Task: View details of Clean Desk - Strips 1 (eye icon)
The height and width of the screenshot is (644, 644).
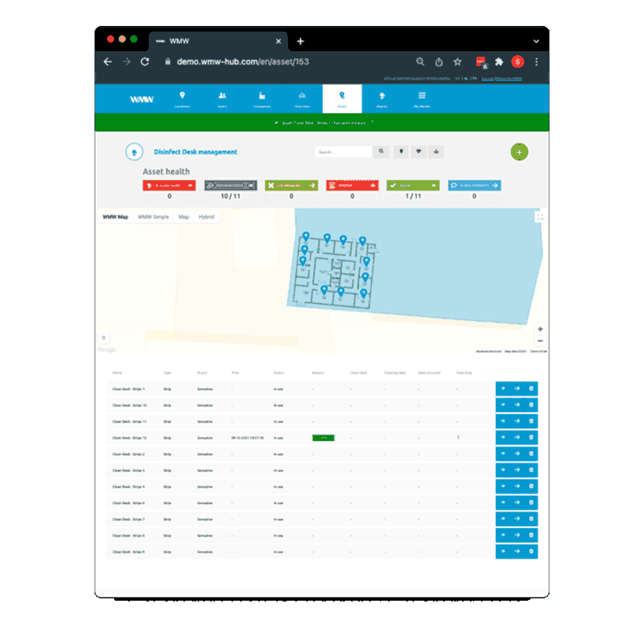Action: coord(503,389)
